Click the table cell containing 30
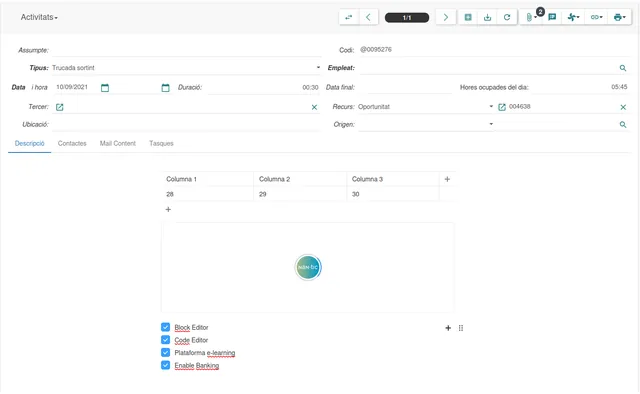 pos(393,194)
